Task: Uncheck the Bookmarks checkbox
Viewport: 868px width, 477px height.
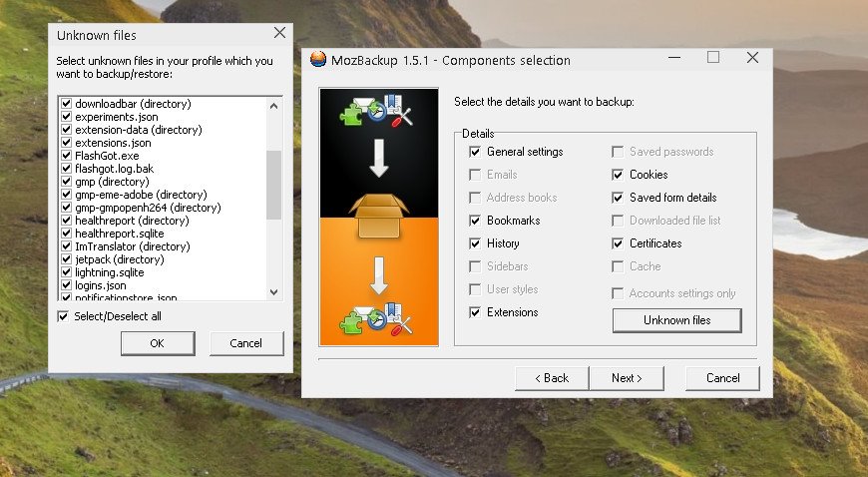Action: tap(475, 221)
